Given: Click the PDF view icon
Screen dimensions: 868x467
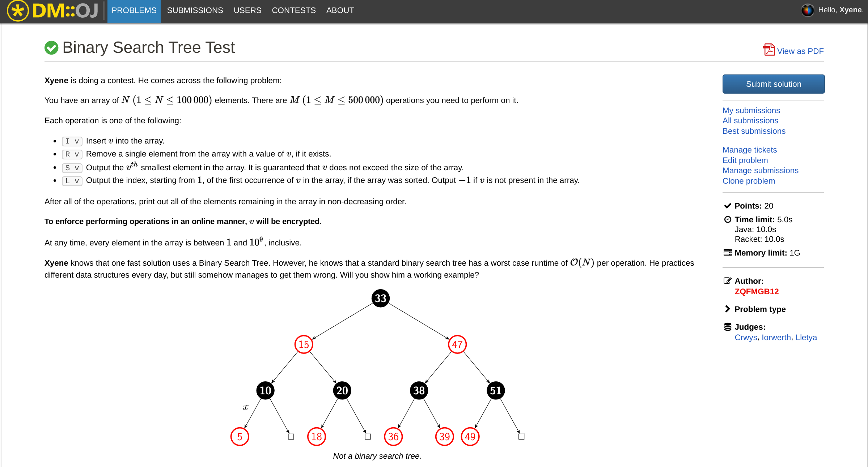Looking at the screenshot, I should pos(769,50).
